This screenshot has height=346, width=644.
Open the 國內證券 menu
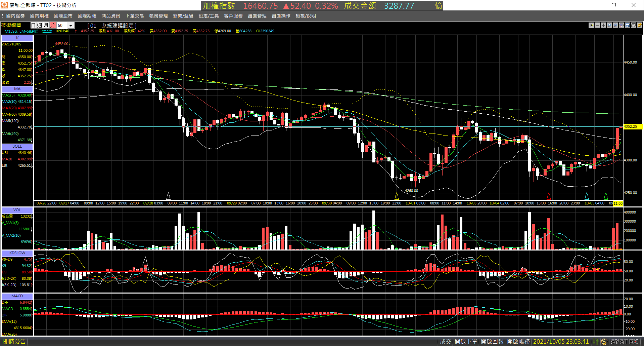click(15, 16)
